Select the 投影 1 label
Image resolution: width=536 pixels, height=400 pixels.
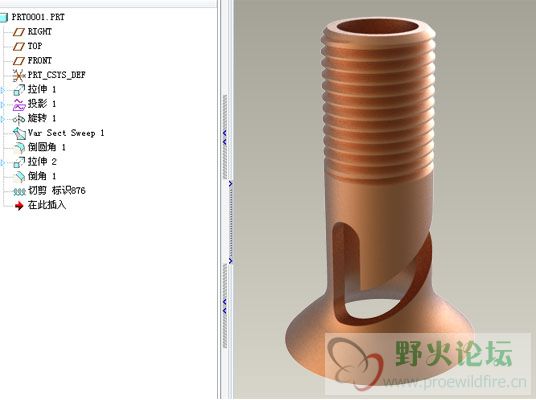click(42, 104)
